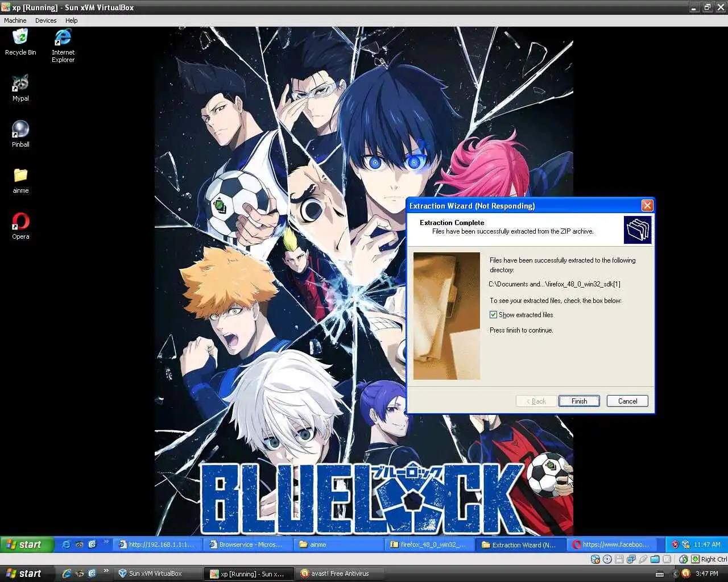The width and height of the screenshot is (728, 582).
Task: Toggle the Show extracted files checkbox
Action: click(x=493, y=315)
